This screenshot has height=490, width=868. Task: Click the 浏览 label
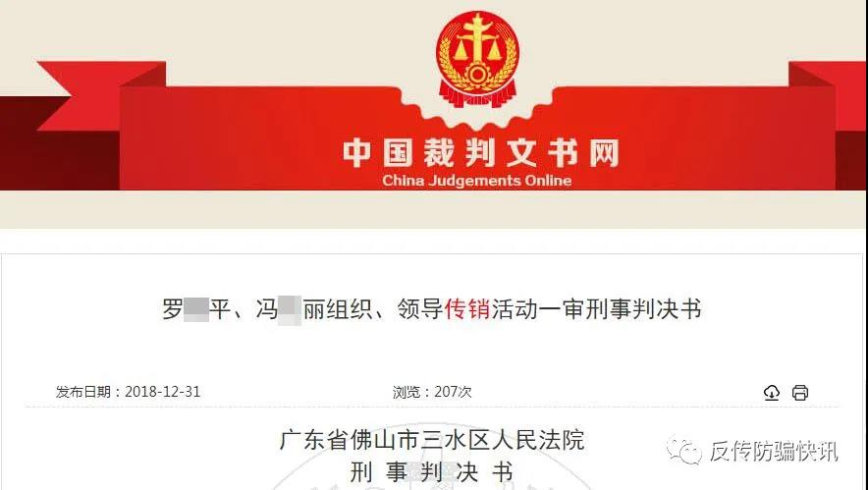pos(407,392)
